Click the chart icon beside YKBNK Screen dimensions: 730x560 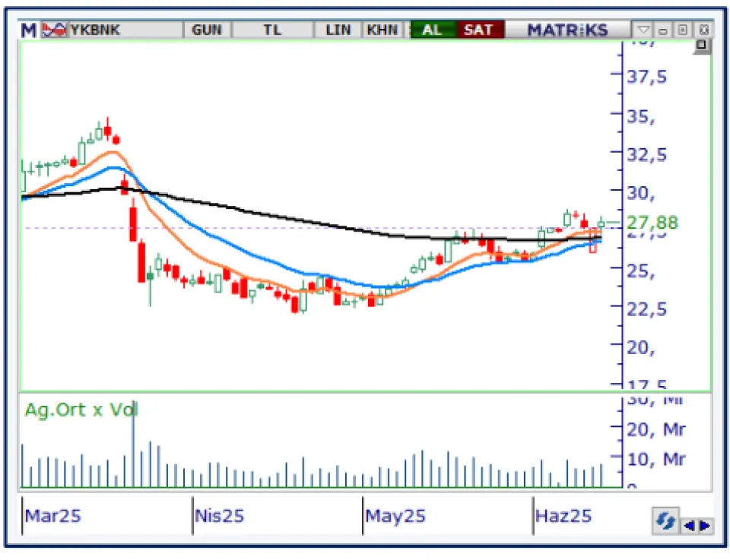click(x=55, y=30)
